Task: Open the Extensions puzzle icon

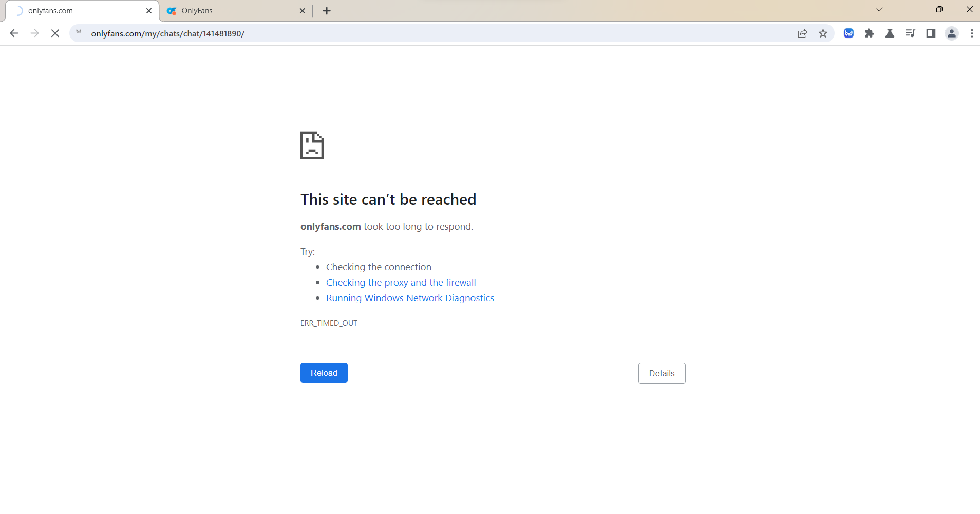Action: point(869,33)
